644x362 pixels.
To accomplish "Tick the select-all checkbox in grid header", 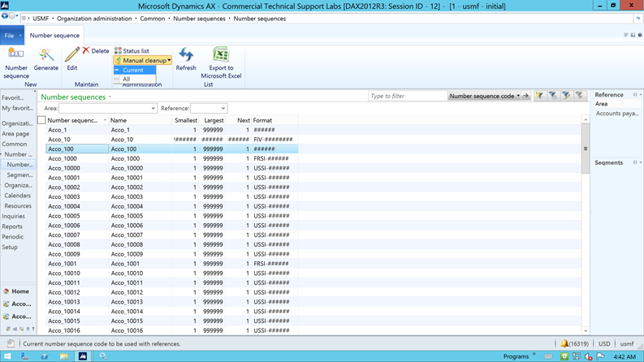I will click(41, 120).
